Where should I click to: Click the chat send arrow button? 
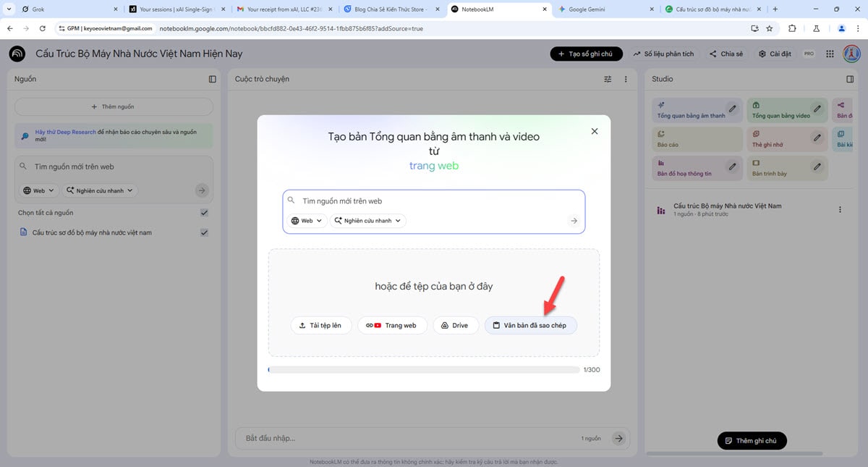(618, 438)
